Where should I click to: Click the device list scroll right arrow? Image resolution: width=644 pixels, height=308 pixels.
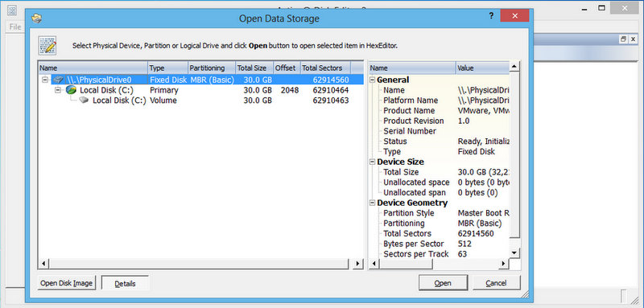point(358,264)
